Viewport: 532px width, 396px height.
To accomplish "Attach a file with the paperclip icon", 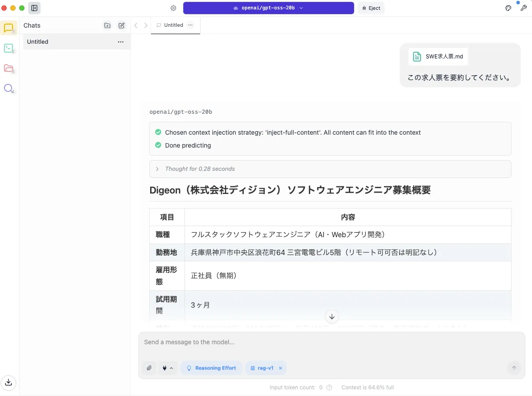I will (149, 368).
